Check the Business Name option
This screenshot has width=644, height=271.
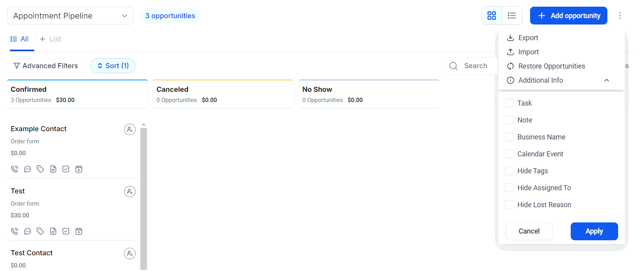click(x=509, y=137)
